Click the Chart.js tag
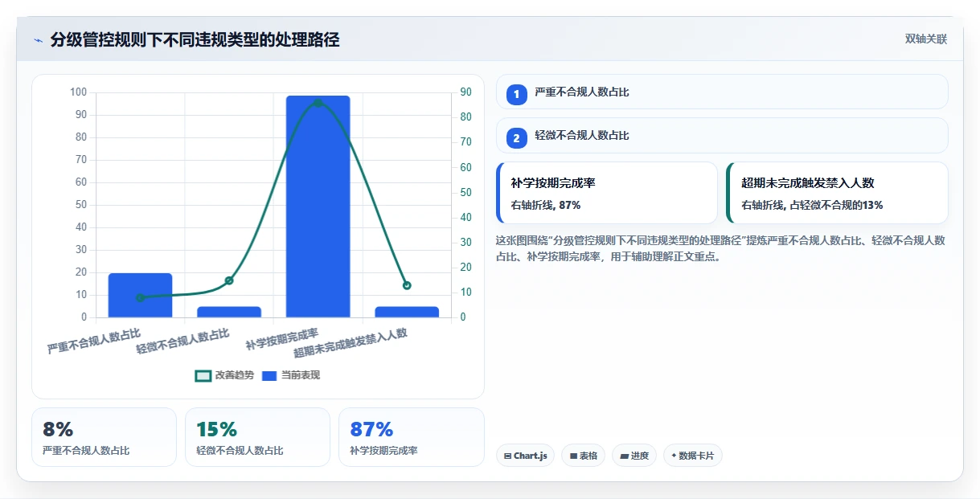The width and height of the screenshot is (980, 499). (x=525, y=456)
